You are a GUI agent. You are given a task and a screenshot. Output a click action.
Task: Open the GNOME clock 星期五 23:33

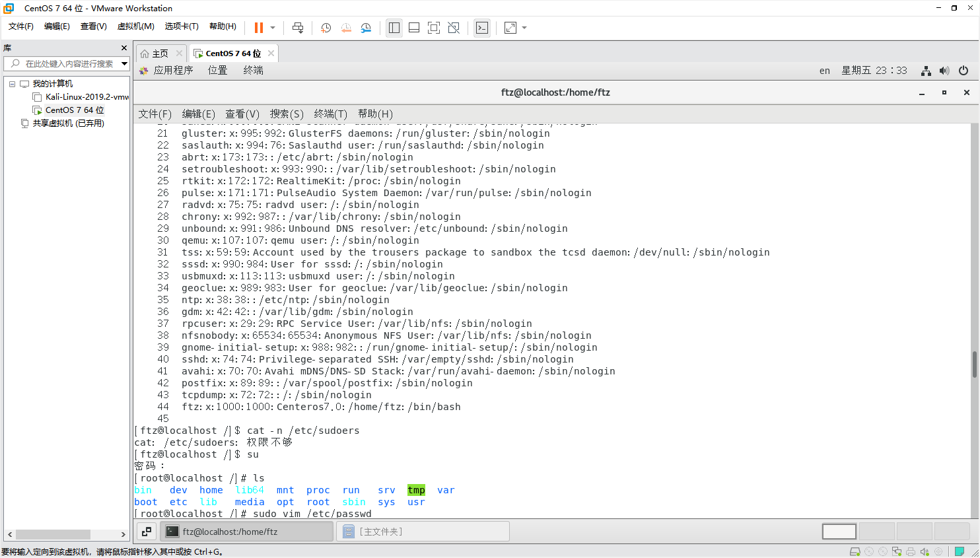tap(874, 71)
